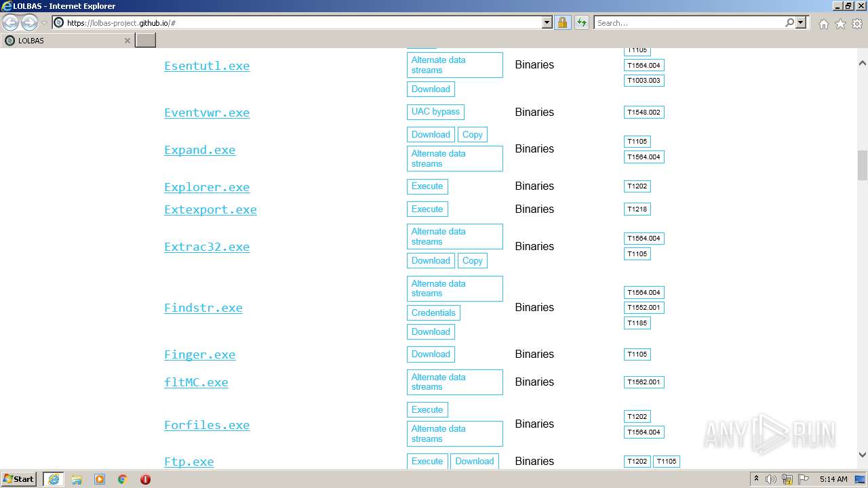The image size is (868, 488).
Task: Show hidden tray icons arrow
Action: pyautogui.click(x=756, y=479)
